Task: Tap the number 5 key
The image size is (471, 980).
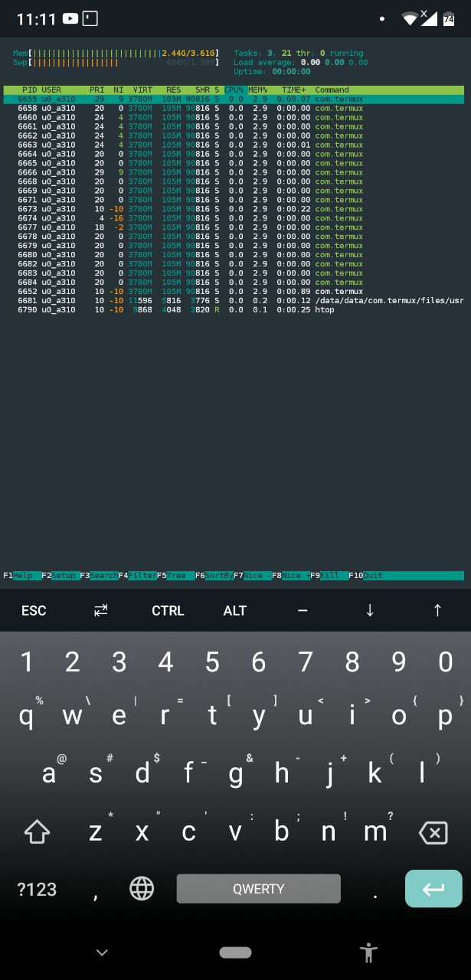Action: pyautogui.click(x=212, y=662)
